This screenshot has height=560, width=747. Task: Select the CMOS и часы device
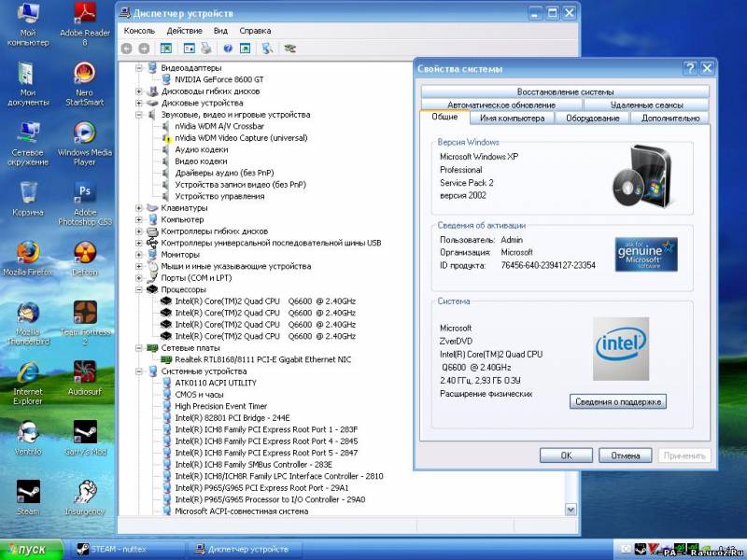click(x=199, y=395)
